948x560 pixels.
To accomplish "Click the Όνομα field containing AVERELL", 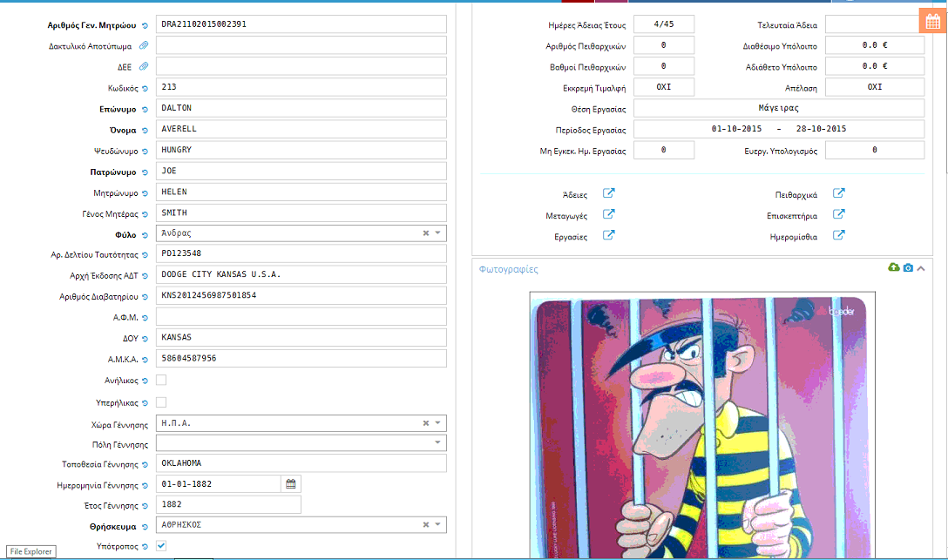I will click(301, 129).
